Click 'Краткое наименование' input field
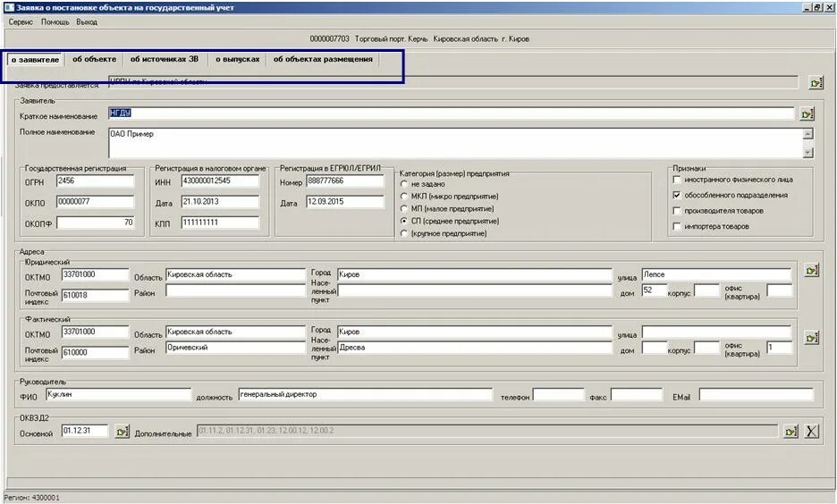 click(452, 113)
